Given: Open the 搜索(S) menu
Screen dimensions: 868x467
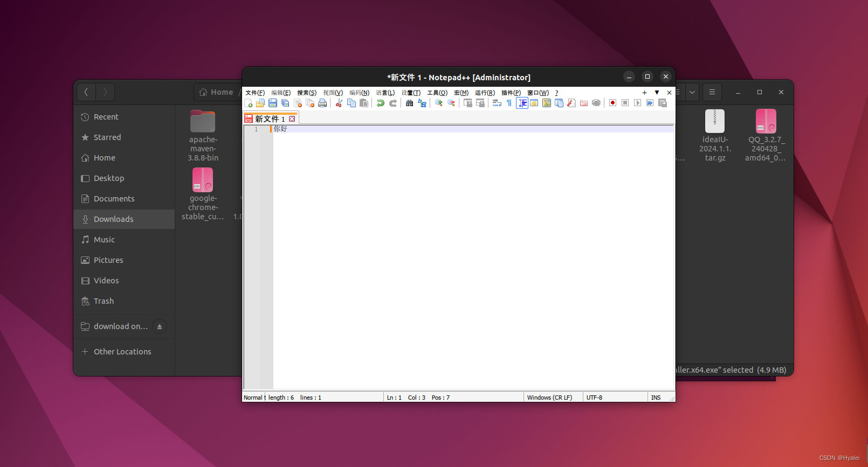Looking at the screenshot, I should click(307, 93).
